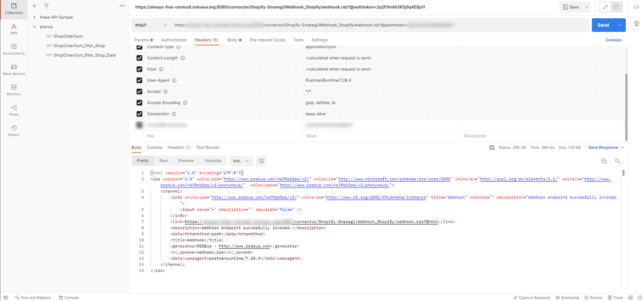Switch to the request Settings tab
644x301 pixels.
tap(319, 40)
